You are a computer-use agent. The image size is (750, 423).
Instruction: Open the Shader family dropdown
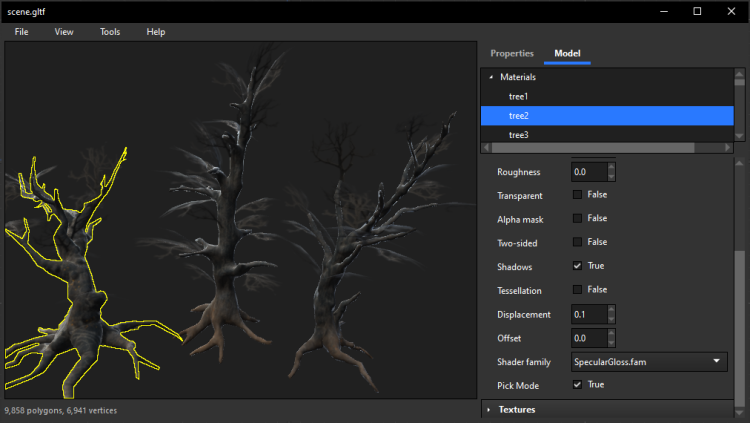click(648, 361)
